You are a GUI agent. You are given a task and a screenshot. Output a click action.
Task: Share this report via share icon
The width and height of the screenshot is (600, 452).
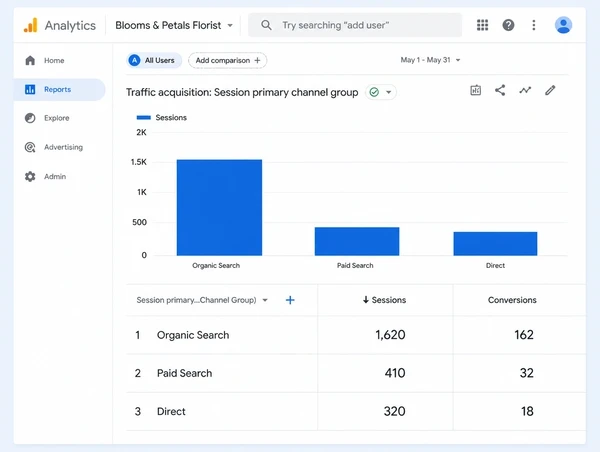point(500,90)
